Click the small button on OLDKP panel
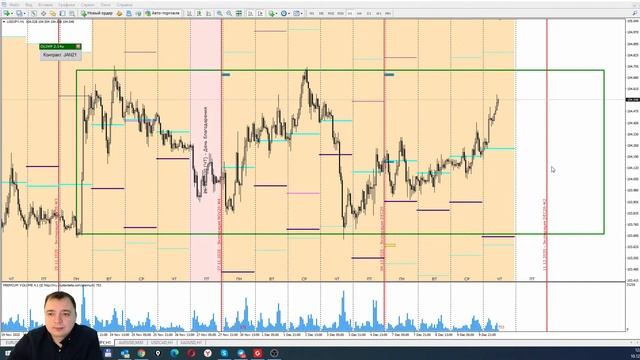Image resolution: width=640 pixels, height=360 pixels. tap(78, 47)
